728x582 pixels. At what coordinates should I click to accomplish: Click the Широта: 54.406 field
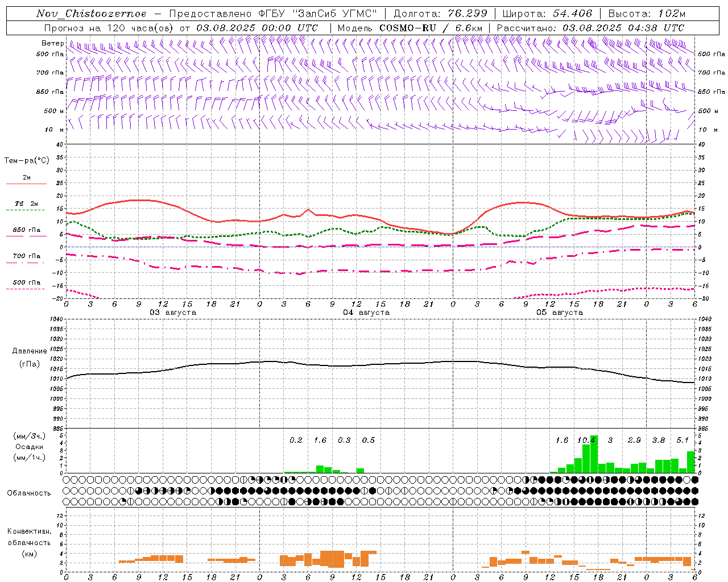(547, 14)
